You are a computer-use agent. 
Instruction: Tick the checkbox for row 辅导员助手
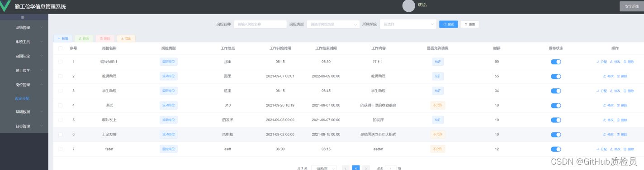(60, 62)
